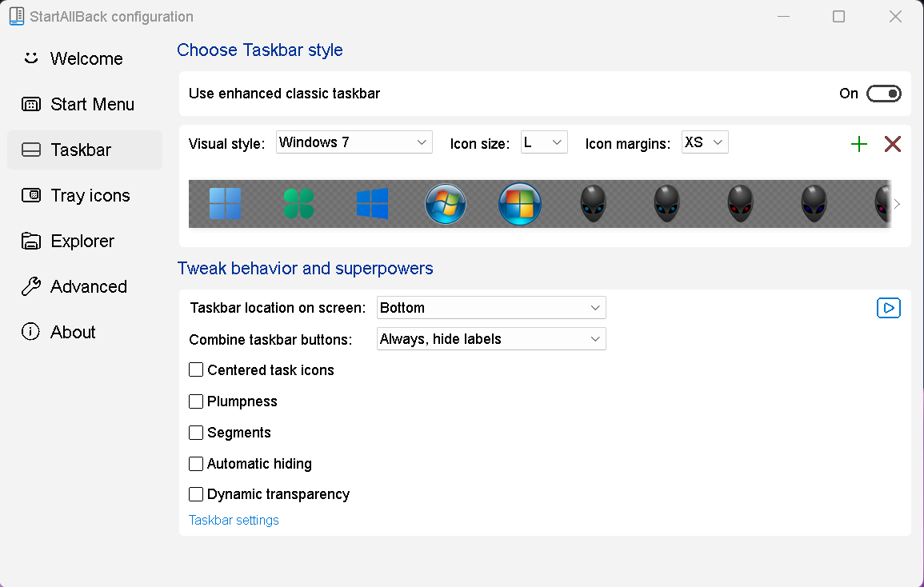Pick the flat blue Windows 10 logo icon

pyautogui.click(x=373, y=204)
